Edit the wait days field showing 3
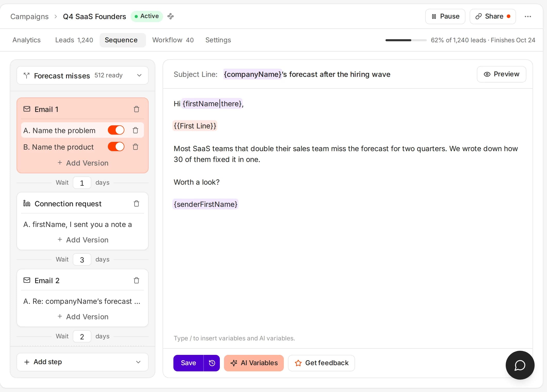Screen dimensions: 547x392 (x=82, y=260)
